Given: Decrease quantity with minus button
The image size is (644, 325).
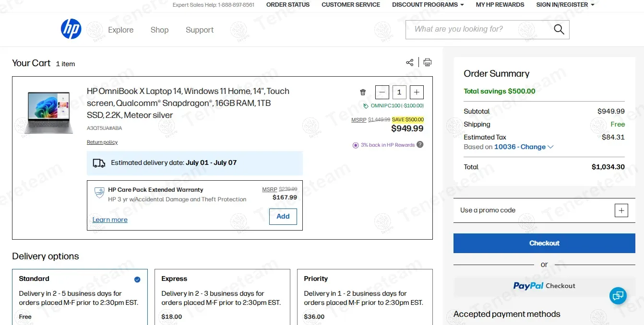Looking at the screenshot, I should pyautogui.click(x=382, y=92).
